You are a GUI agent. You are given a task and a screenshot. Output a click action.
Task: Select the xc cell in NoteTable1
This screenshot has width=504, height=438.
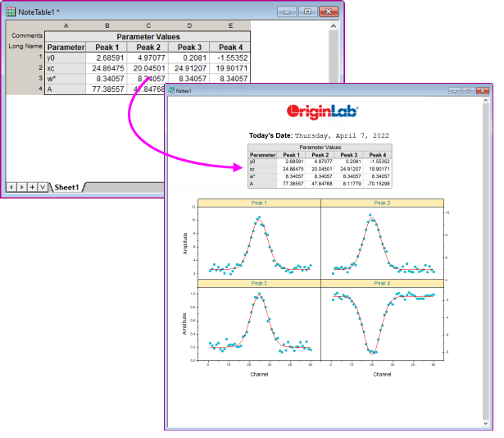(x=66, y=68)
